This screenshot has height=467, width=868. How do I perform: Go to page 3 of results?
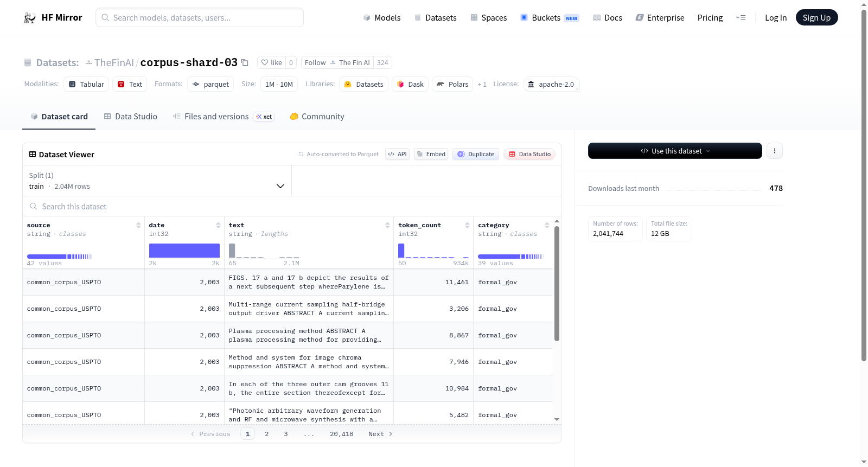point(286,434)
